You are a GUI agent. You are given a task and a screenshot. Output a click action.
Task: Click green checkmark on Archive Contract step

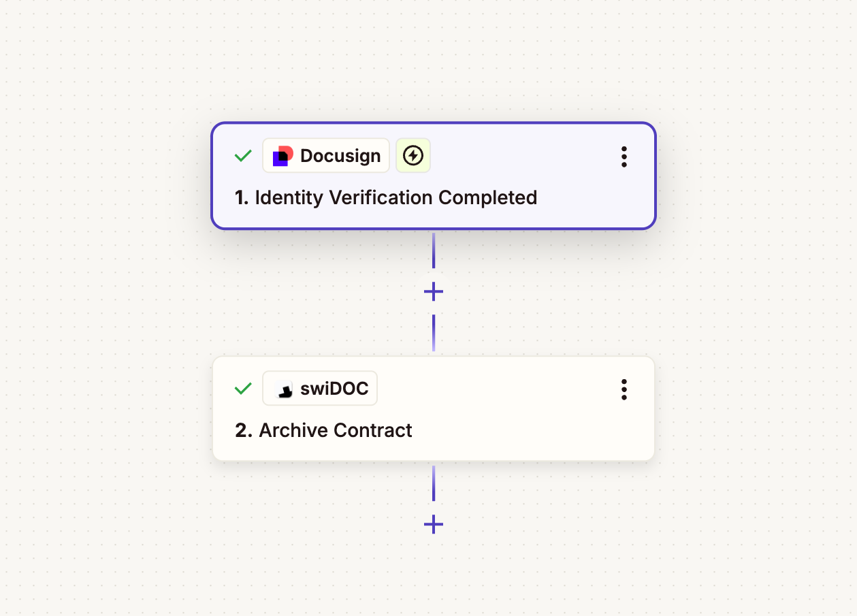coord(243,389)
